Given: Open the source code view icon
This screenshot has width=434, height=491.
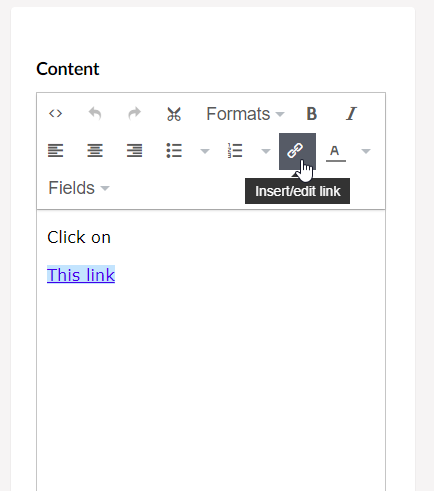Looking at the screenshot, I should (x=55, y=114).
